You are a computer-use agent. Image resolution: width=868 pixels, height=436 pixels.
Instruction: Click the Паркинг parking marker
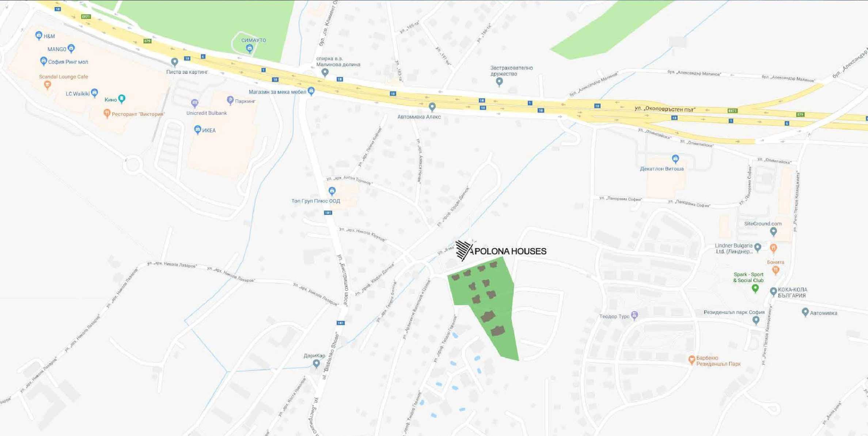(x=230, y=100)
